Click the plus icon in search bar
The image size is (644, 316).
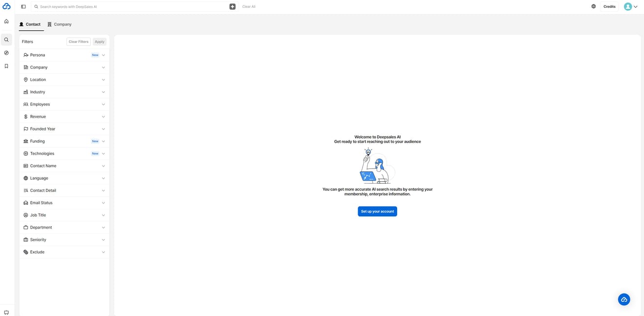point(232,7)
